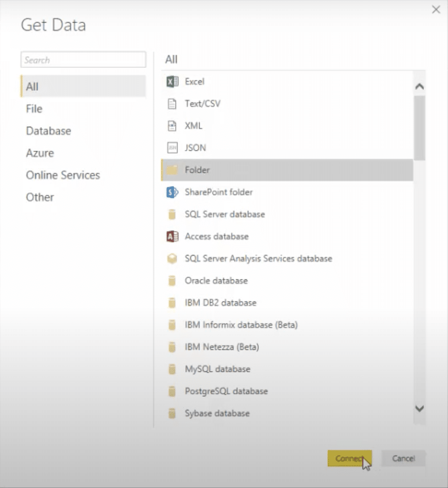
Task: Click the scroll up arrow of the list
Action: pos(419,87)
